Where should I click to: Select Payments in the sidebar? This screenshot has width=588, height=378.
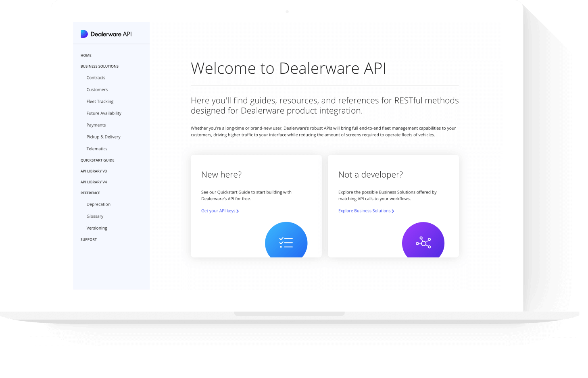96,125
